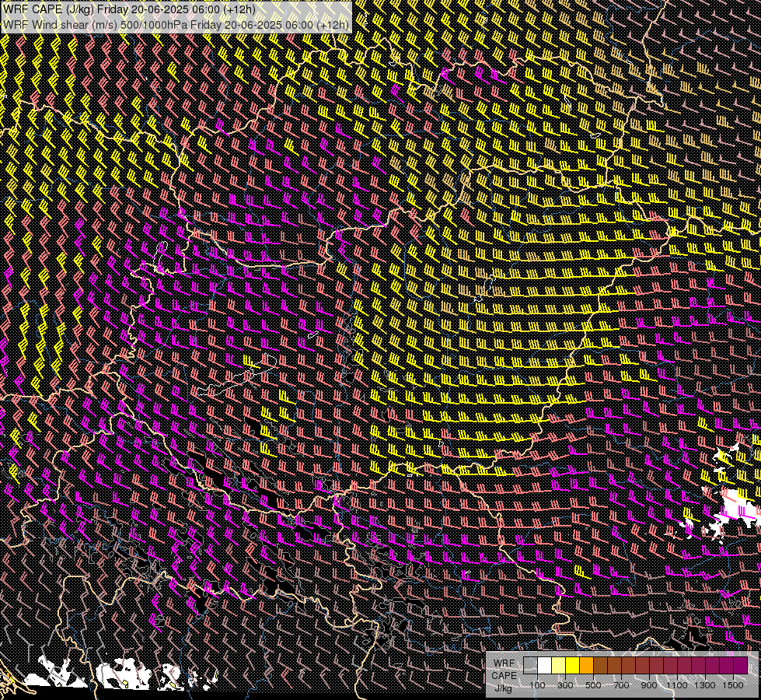
Task: Select the orange legend swatch before 500
Action: [x=586, y=666]
